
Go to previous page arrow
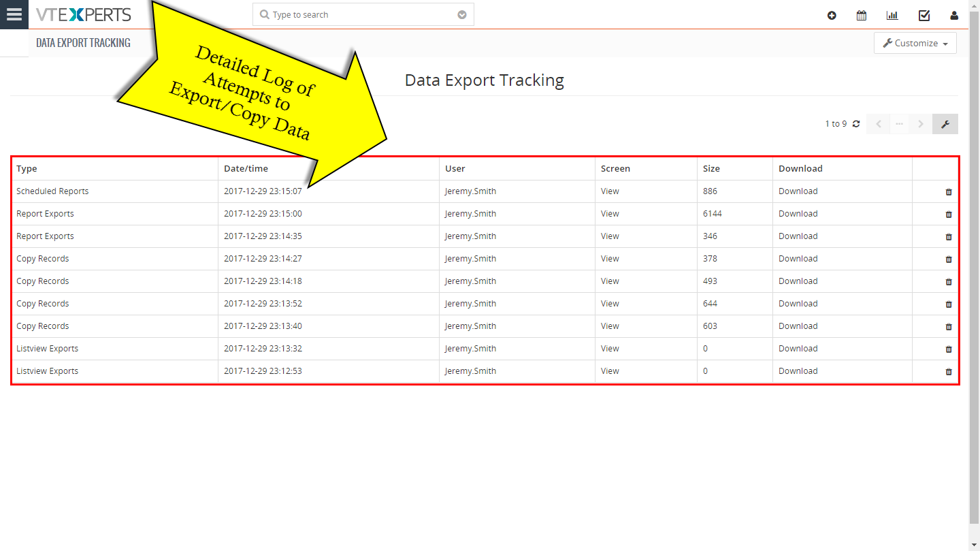(x=878, y=124)
